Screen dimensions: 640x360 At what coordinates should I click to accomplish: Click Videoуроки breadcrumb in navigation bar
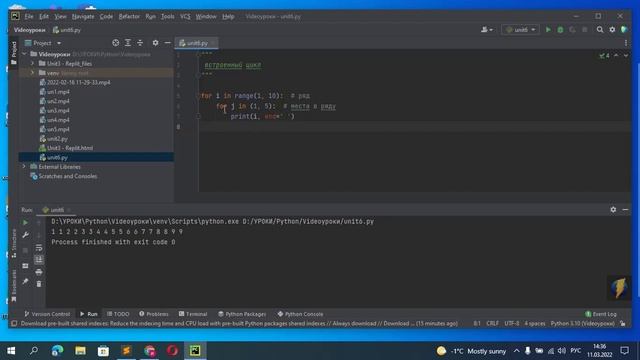coord(29,30)
